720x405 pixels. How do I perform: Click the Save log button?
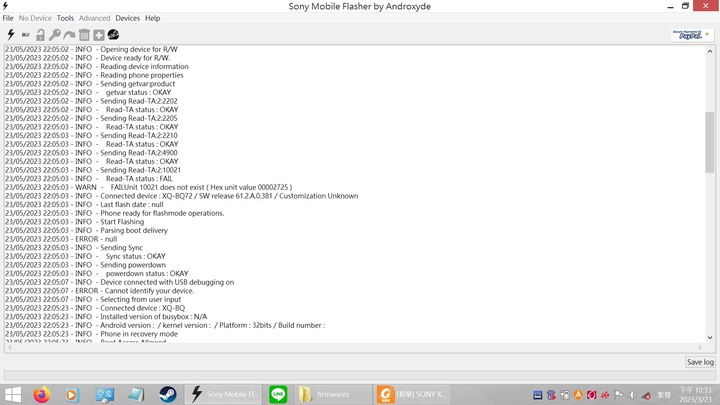(x=700, y=362)
